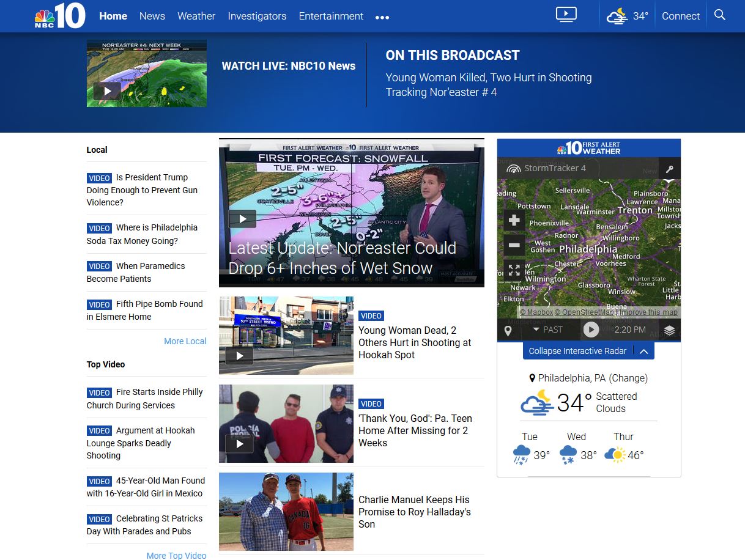Viewport: 745px width, 560px height.
Task: Click VIDEO badge beside Argument at Hookah story
Action: point(99,431)
